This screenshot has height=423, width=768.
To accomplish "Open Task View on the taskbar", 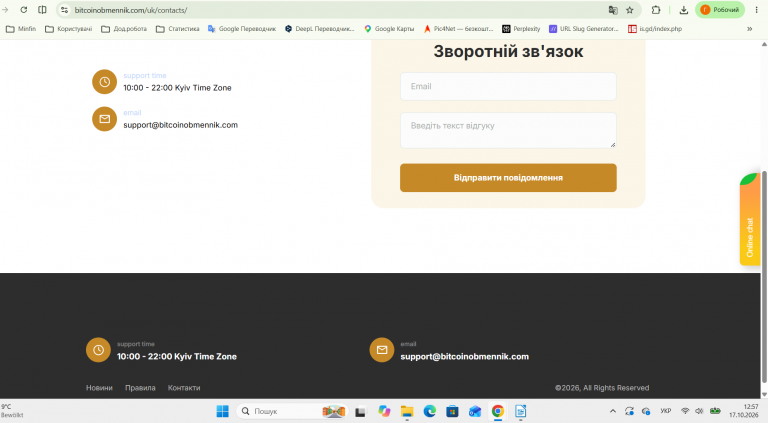I will point(360,412).
